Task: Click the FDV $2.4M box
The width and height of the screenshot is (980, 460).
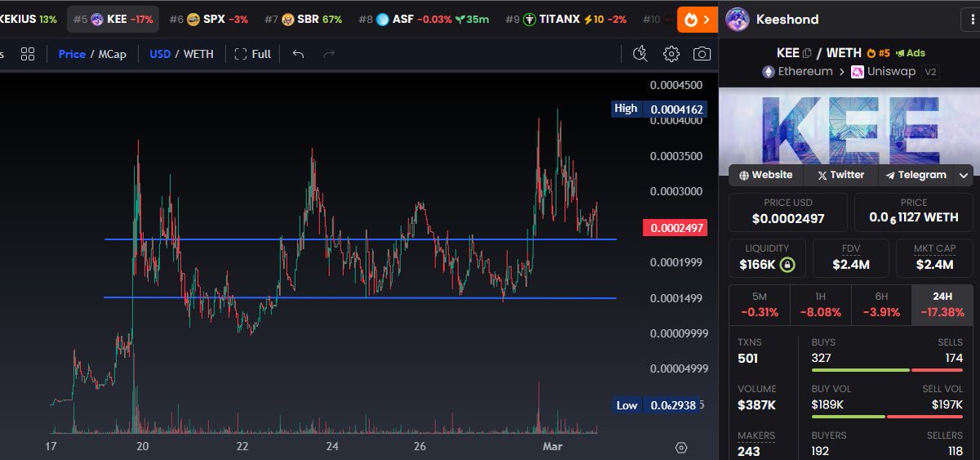Action: coord(851,258)
